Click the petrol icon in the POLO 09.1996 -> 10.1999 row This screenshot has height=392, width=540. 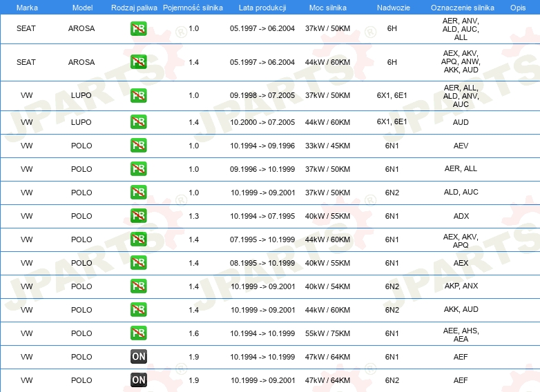[138, 168]
